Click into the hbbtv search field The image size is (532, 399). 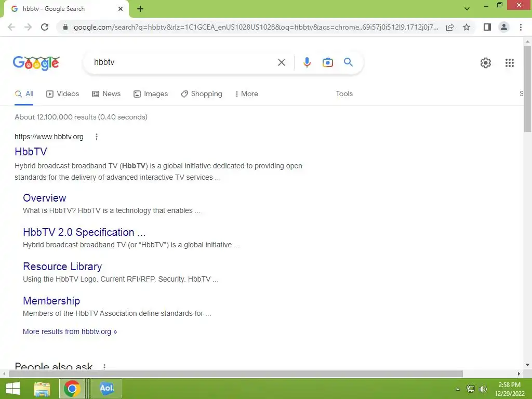click(183, 62)
